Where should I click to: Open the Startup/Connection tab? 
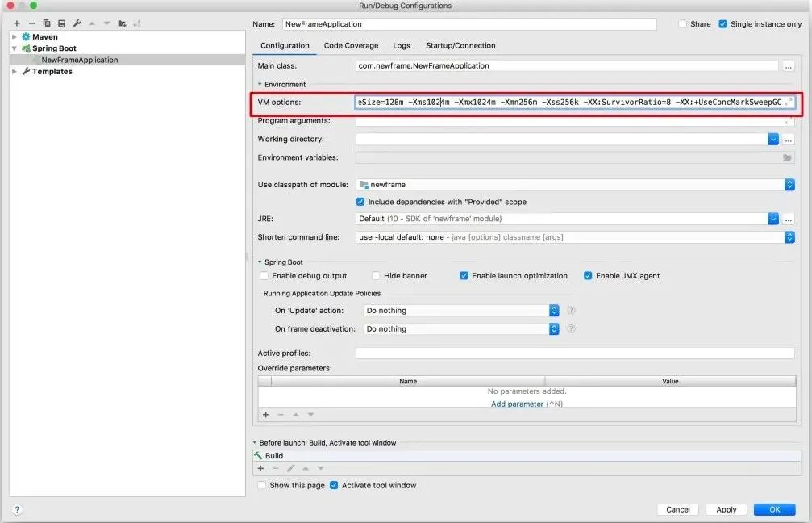coord(460,46)
